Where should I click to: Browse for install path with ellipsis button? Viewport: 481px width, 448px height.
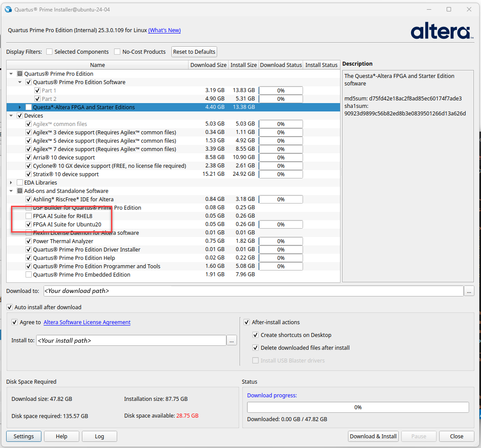[x=232, y=341]
